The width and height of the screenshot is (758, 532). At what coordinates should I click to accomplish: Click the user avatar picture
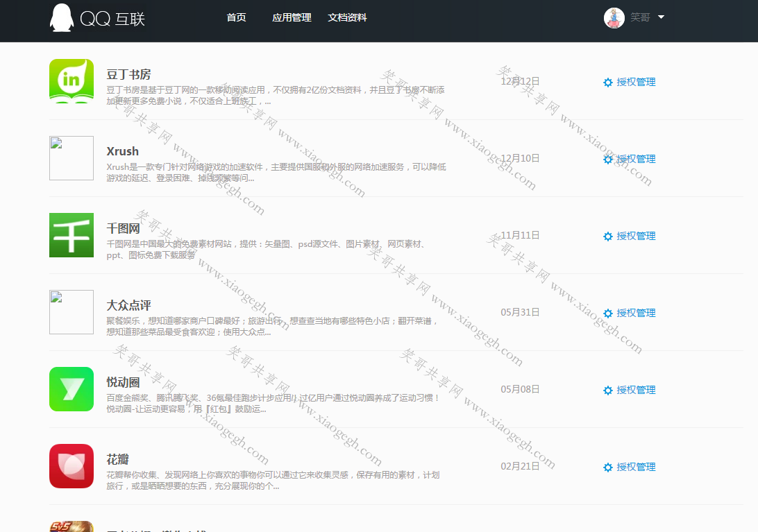tap(614, 18)
